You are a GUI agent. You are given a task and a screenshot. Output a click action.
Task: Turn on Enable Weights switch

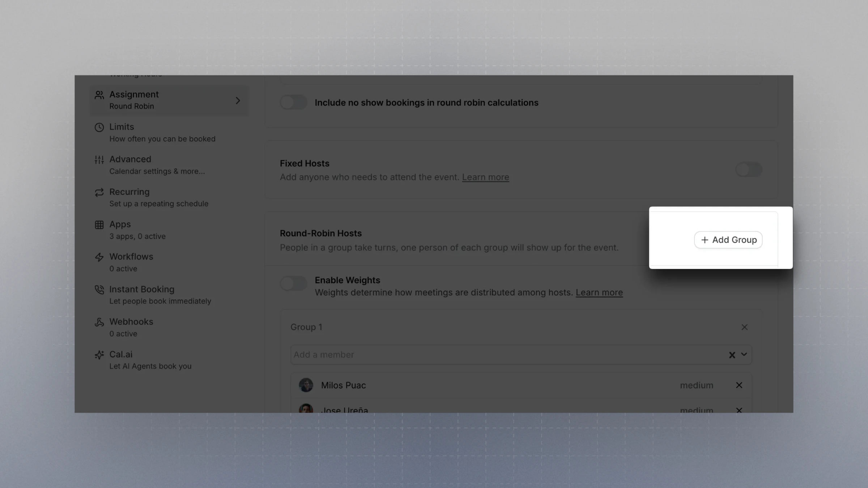click(293, 283)
